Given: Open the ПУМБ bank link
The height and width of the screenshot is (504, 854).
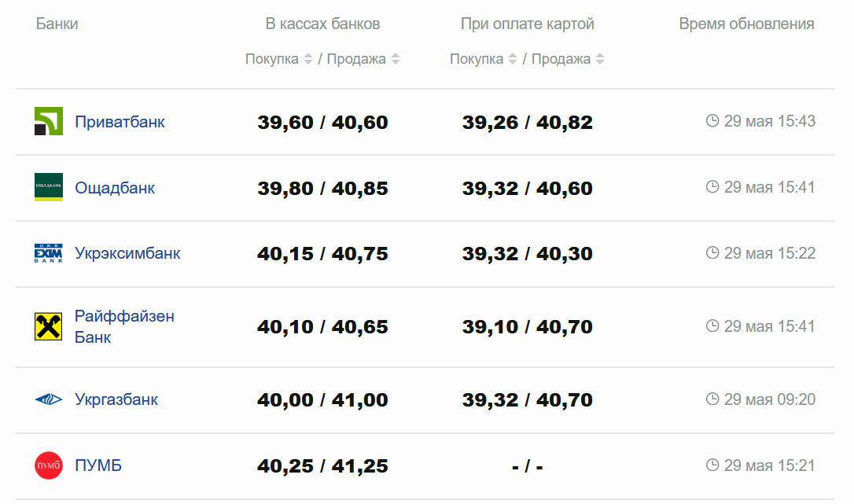Looking at the screenshot, I should 98,465.
